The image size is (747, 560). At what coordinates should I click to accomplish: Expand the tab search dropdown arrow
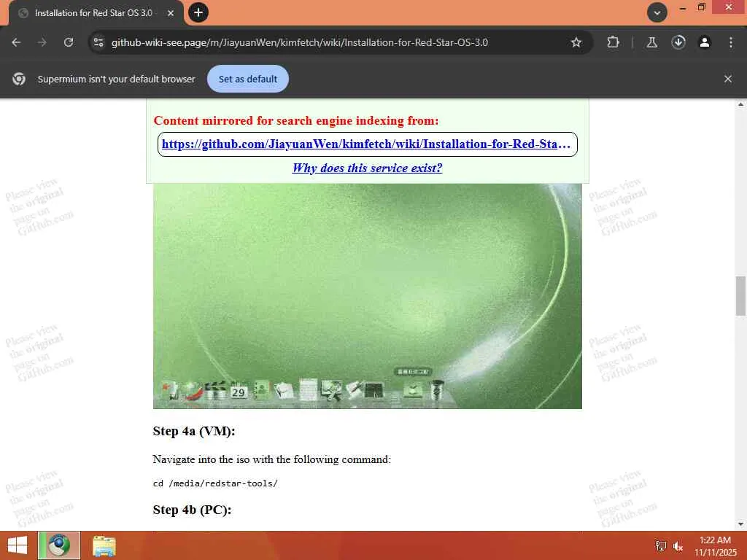657,13
